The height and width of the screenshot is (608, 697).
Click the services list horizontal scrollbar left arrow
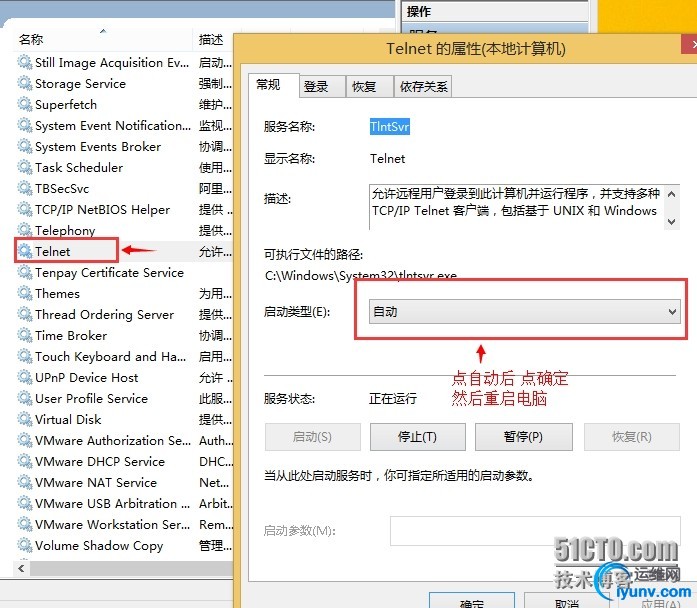[x=21, y=568]
